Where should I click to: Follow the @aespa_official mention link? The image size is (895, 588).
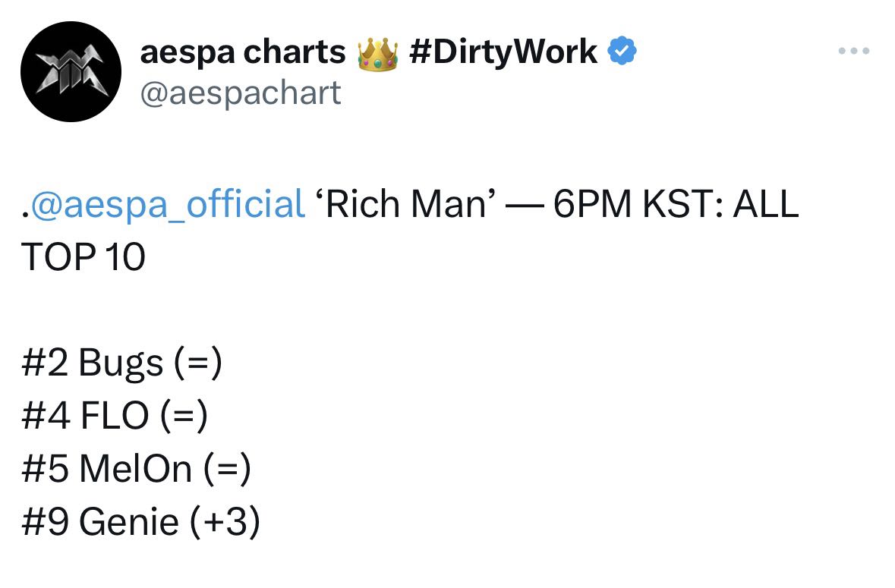click(x=167, y=204)
